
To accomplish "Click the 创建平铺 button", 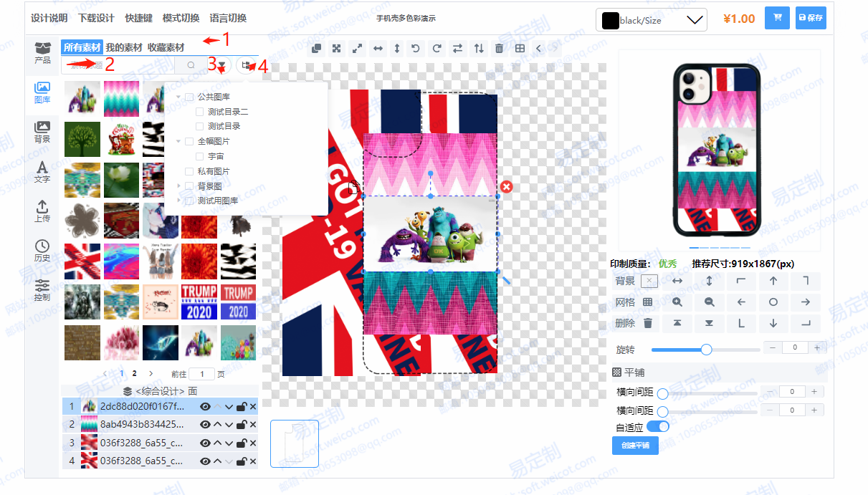I will point(635,445).
